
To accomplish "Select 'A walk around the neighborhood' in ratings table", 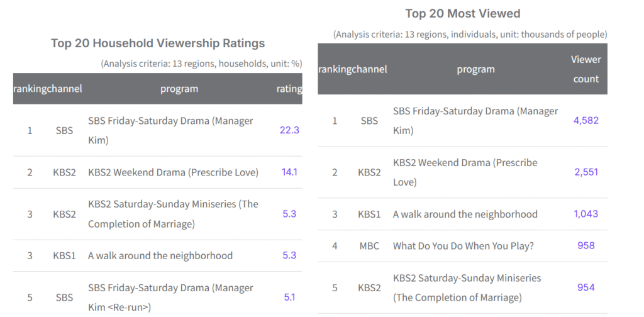I will coord(160,255).
